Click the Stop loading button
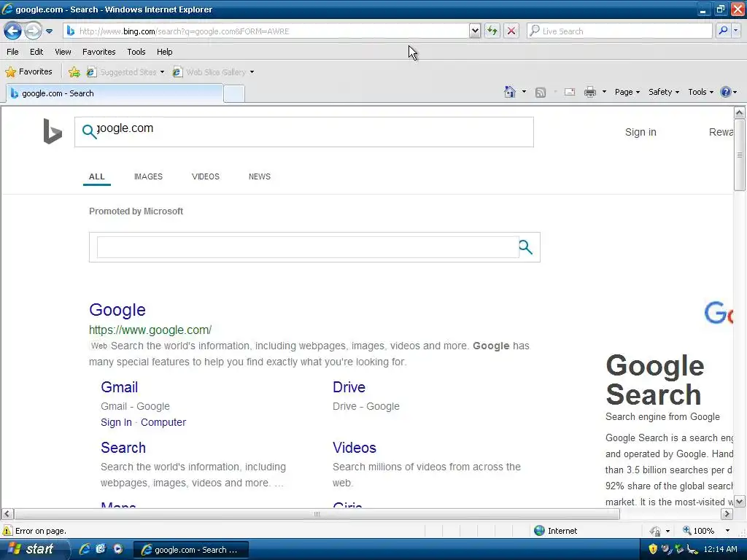 click(x=511, y=31)
